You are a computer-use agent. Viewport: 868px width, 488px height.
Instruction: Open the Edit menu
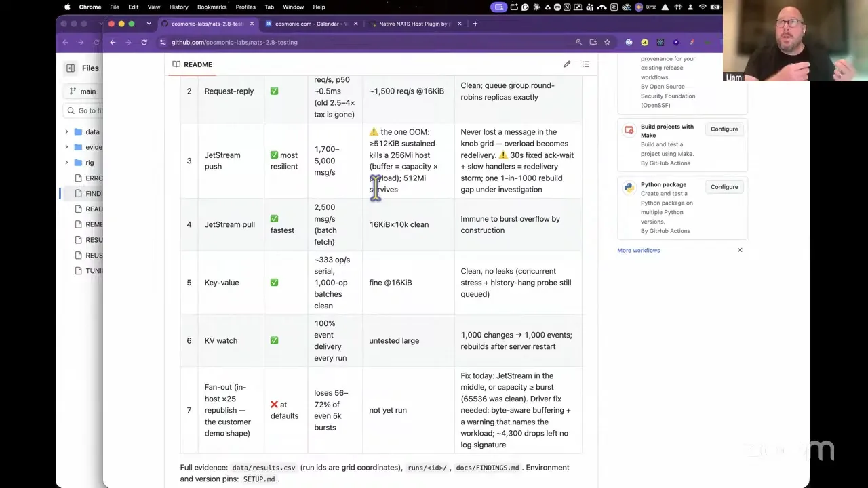coord(134,7)
